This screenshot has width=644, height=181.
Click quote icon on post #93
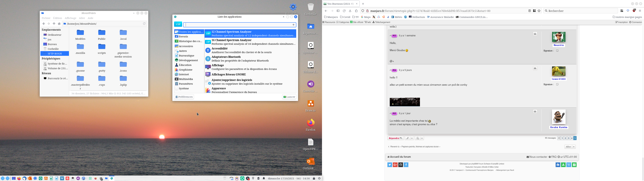click(x=535, y=34)
